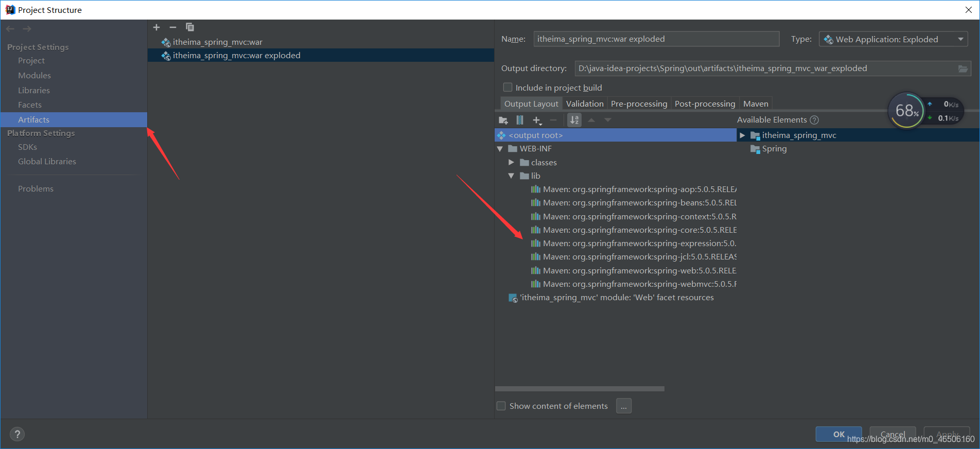Open the Problems section
980x449 pixels.
(x=36, y=189)
